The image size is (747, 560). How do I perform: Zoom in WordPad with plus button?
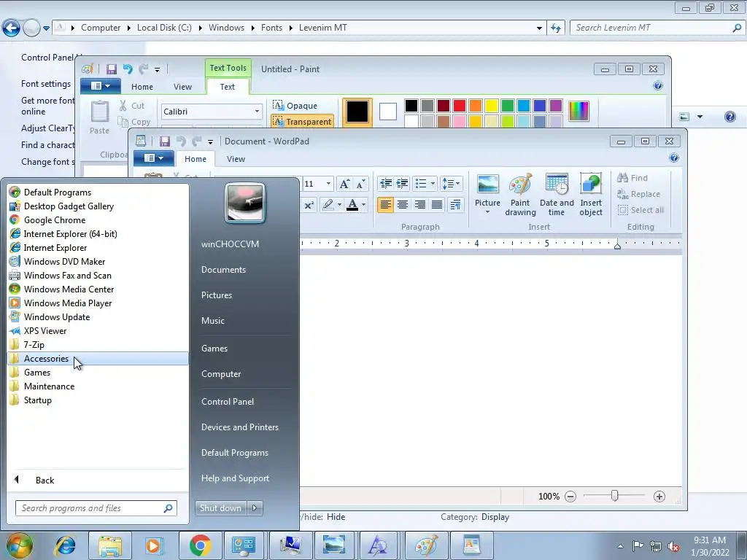pos(659,497)
